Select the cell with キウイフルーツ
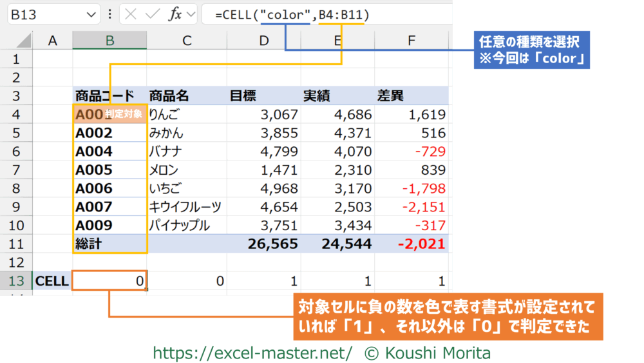 tap(186, 207)
